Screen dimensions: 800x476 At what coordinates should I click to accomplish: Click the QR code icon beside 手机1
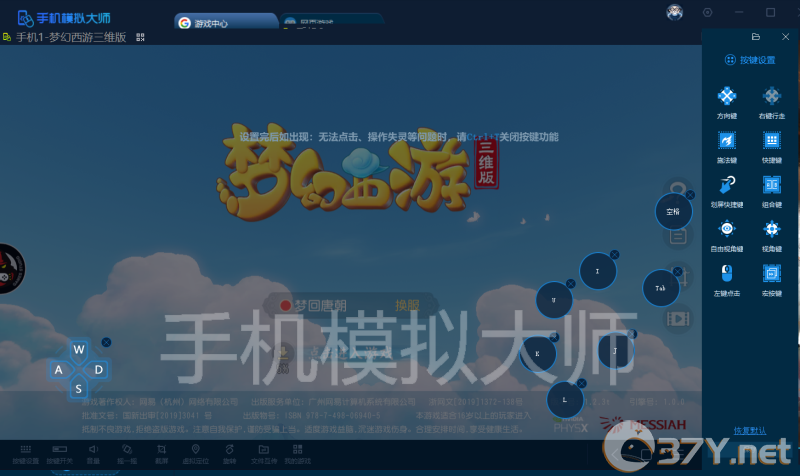[x=140, y=37]
